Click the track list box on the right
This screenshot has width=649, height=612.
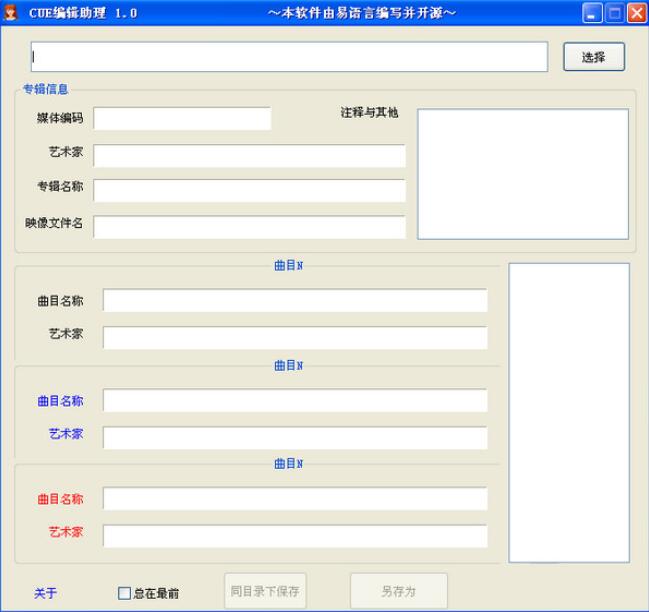tap(569, 413)
